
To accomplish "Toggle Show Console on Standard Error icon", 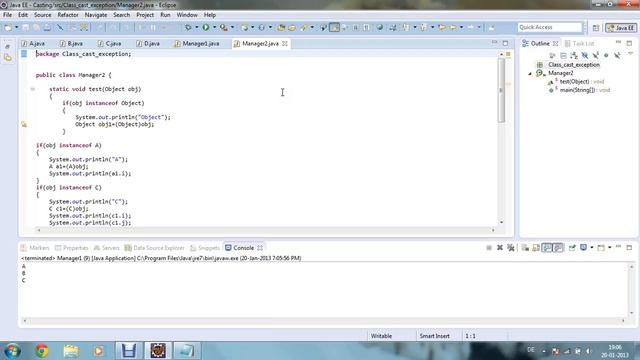I will 558,248.
